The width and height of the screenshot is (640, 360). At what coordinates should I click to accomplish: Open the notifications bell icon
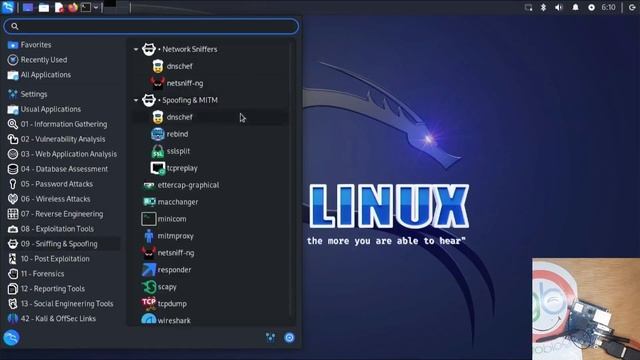click(576, 7)
